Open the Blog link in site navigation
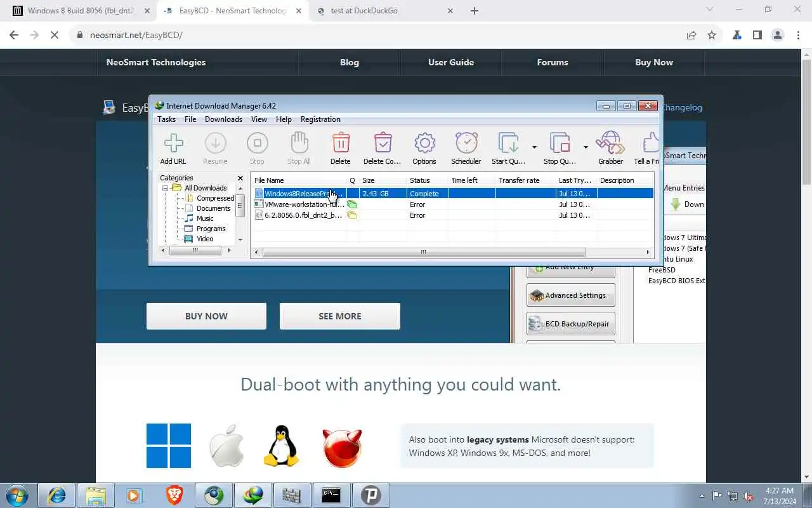812x508 pixels. (x=350, y=62)
